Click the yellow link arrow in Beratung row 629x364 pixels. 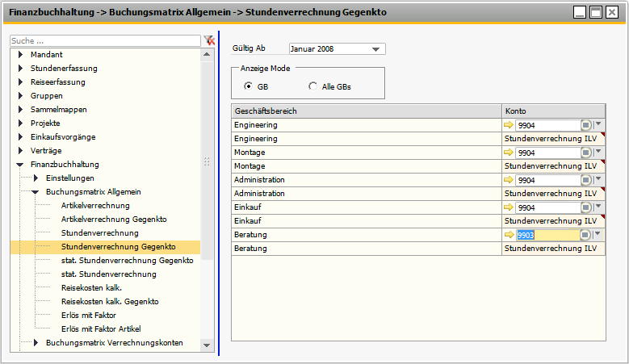click(x=509, y=235)
